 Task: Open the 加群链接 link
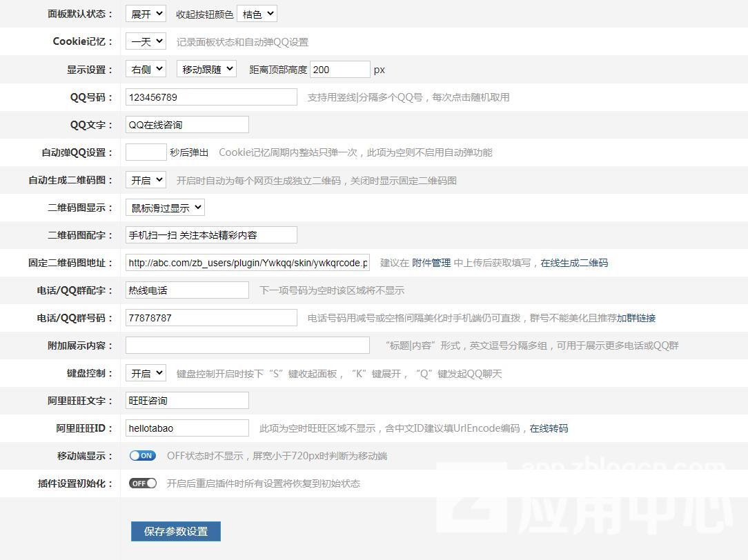pos(636,318)
